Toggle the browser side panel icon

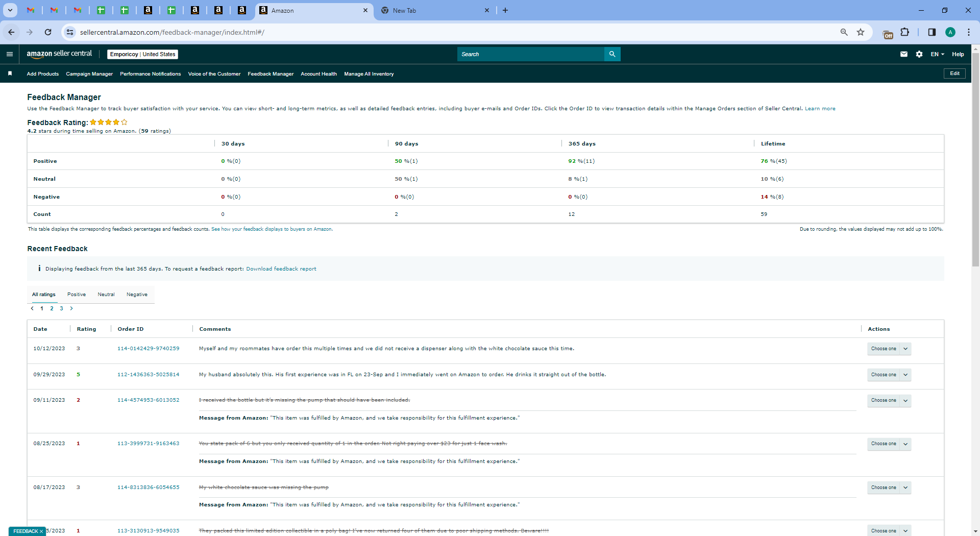[x=932, y=32]
